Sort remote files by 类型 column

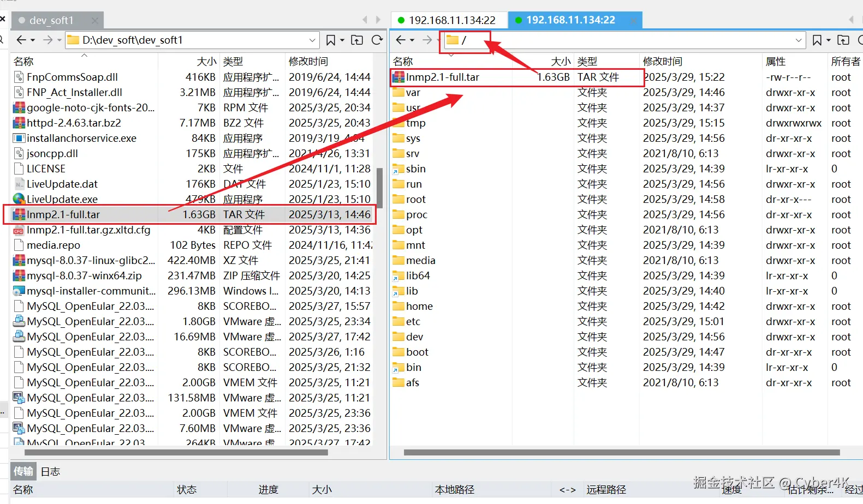tap(587, 62)
